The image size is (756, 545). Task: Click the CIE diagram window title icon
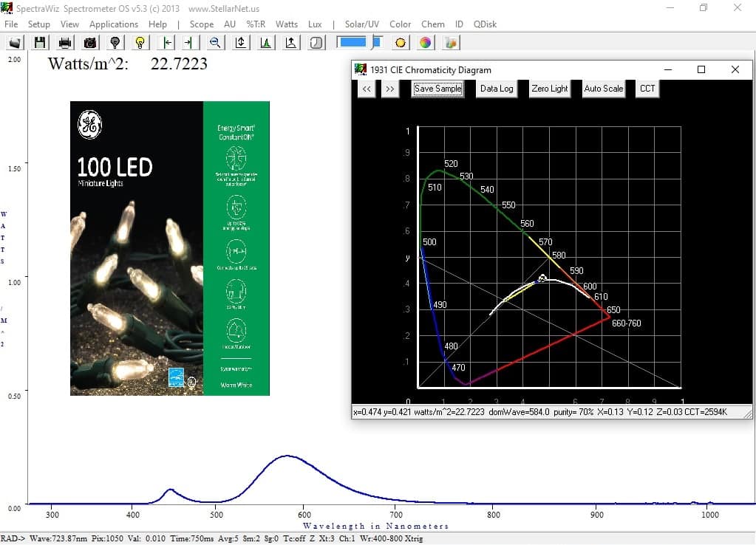361,70
